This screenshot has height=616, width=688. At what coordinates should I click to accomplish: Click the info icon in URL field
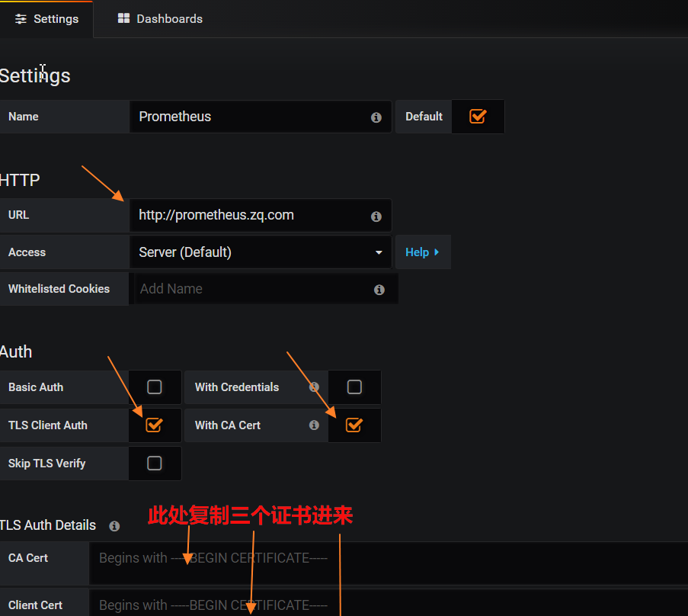[x=376, y=216]
